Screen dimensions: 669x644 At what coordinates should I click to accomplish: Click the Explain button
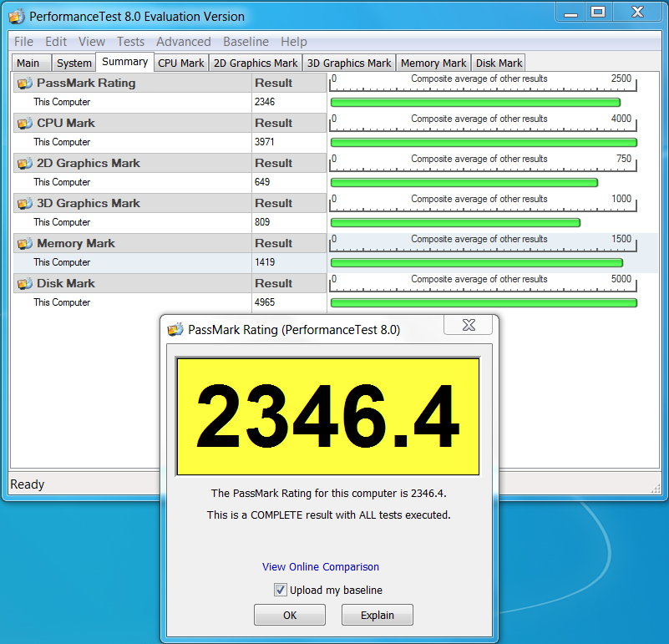click(378, 615)
